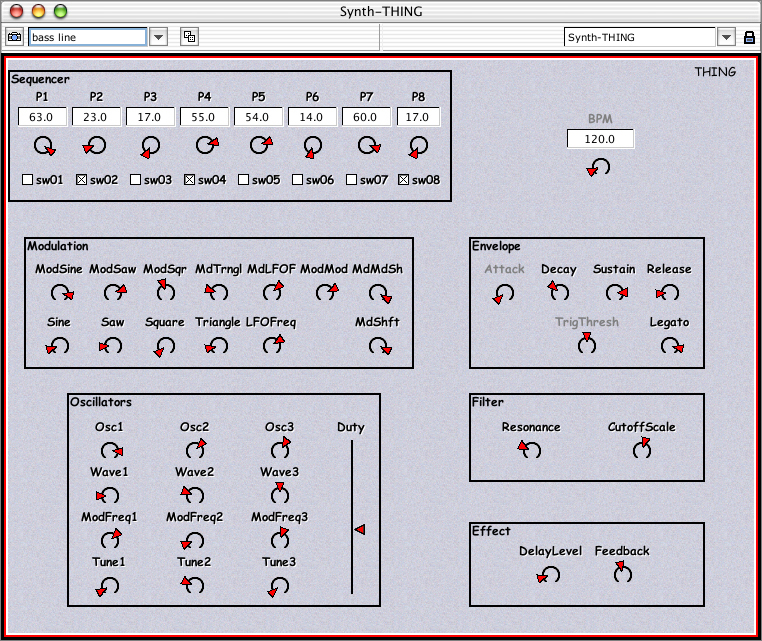762x641 pixels.
Task: Click the Tune1 knob
Action: point(107,587)
